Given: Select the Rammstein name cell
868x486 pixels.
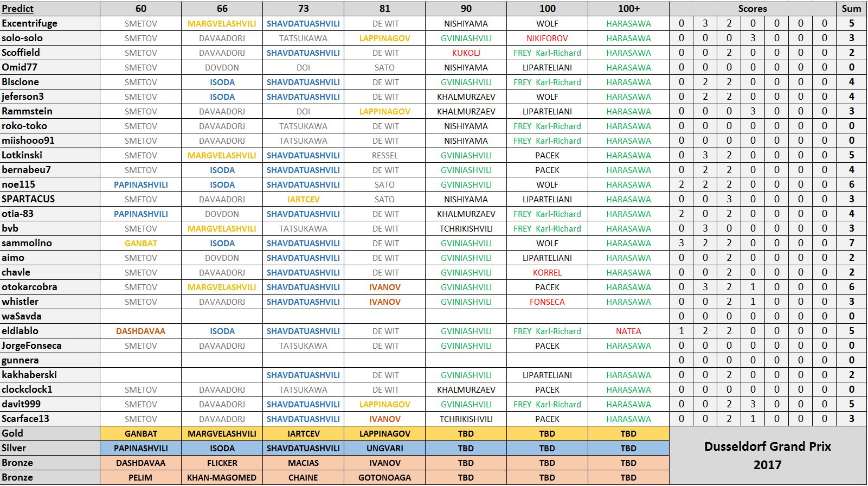Looking at the screenshot, I should tap(50, 111).
